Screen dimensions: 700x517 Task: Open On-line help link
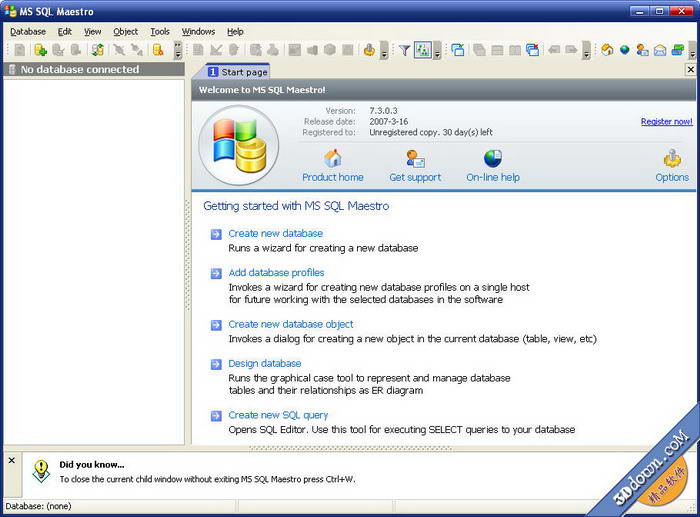(493, 166)
